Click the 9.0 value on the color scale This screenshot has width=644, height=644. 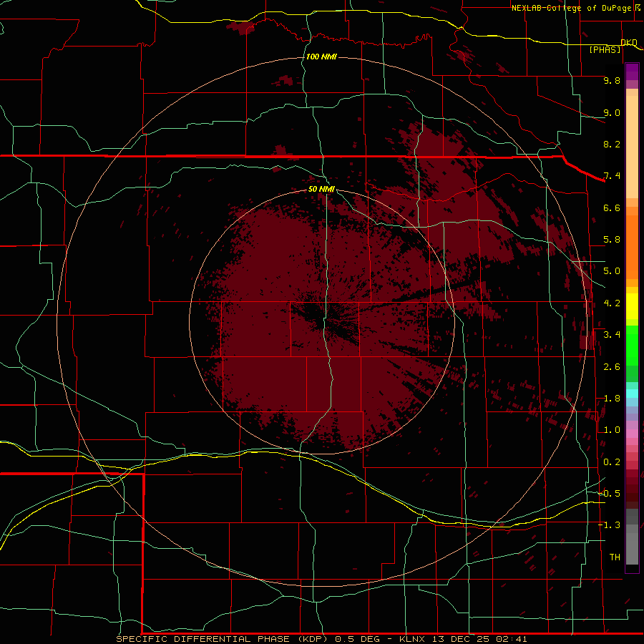point(612,112)
